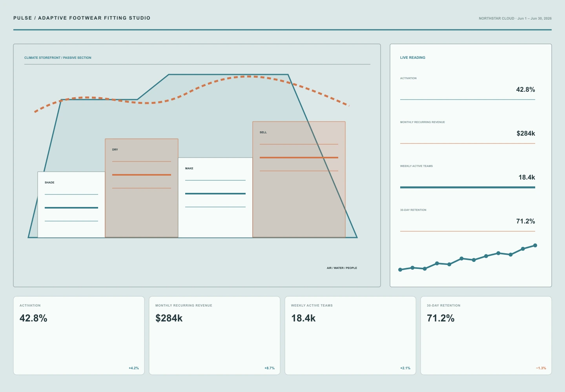
Task: Click the +4.2% change indicator
Action: (134, 368)
